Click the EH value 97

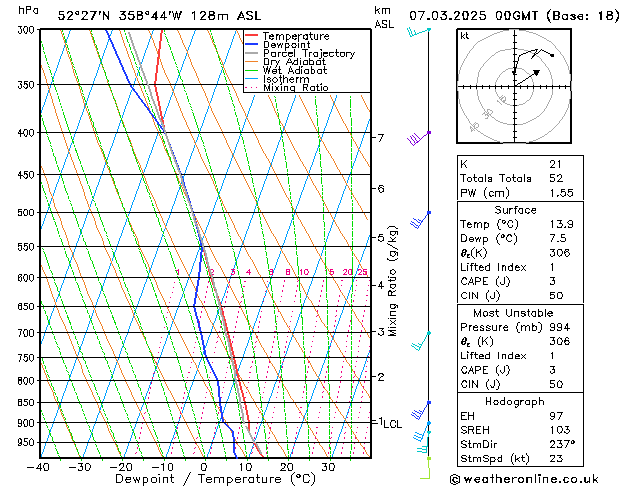tap(556, 416)
